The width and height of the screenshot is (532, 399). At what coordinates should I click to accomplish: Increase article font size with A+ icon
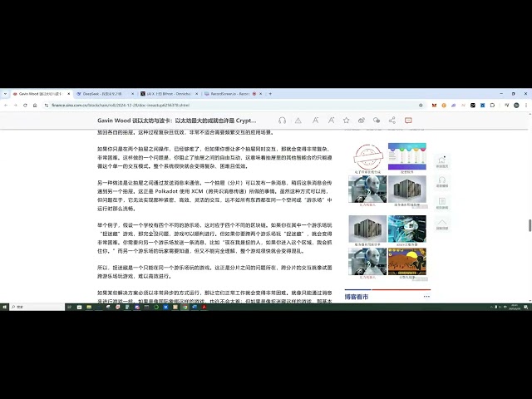331,120
